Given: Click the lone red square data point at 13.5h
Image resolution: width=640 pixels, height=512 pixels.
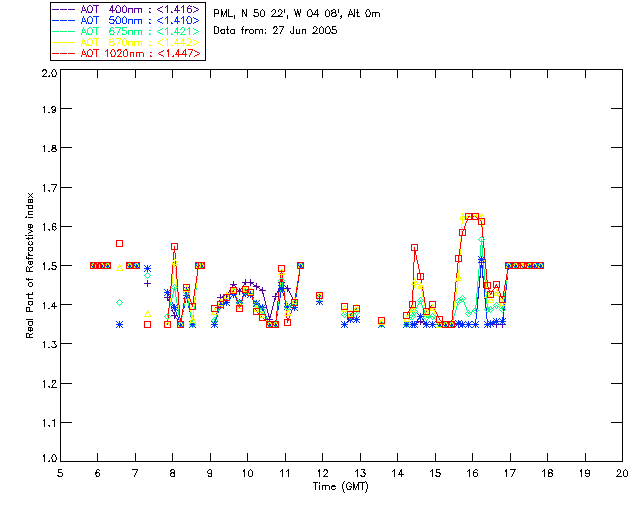Looking at the screenshot, I should coord(381,321).
